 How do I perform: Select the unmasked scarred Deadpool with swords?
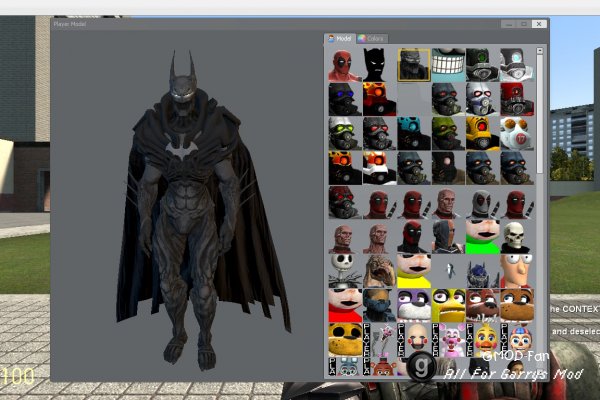[x=448, y=203]
